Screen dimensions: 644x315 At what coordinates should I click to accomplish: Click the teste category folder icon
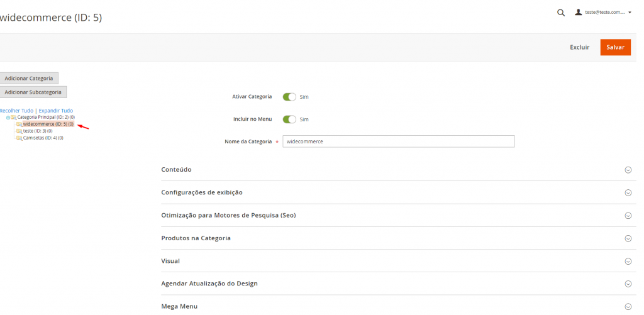(19, 131)
